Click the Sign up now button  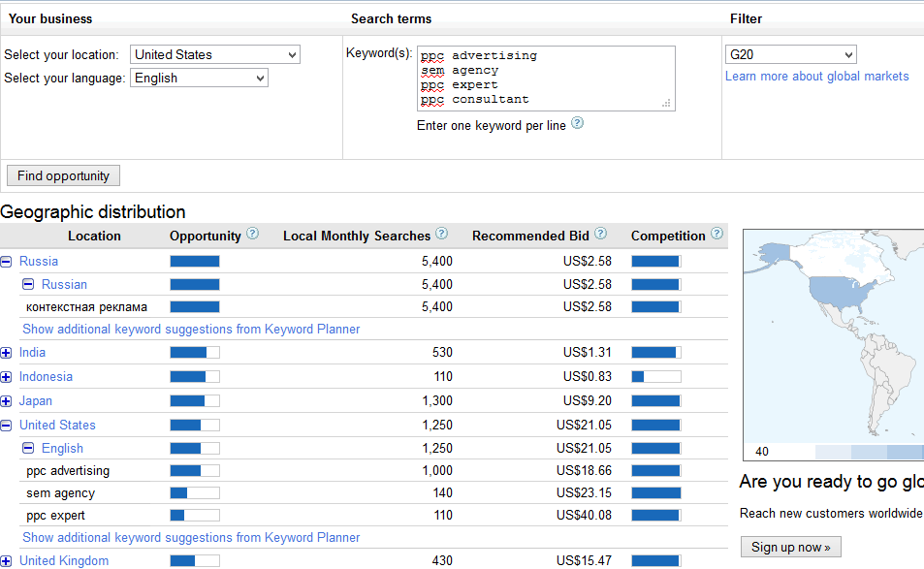coord(790,547)
